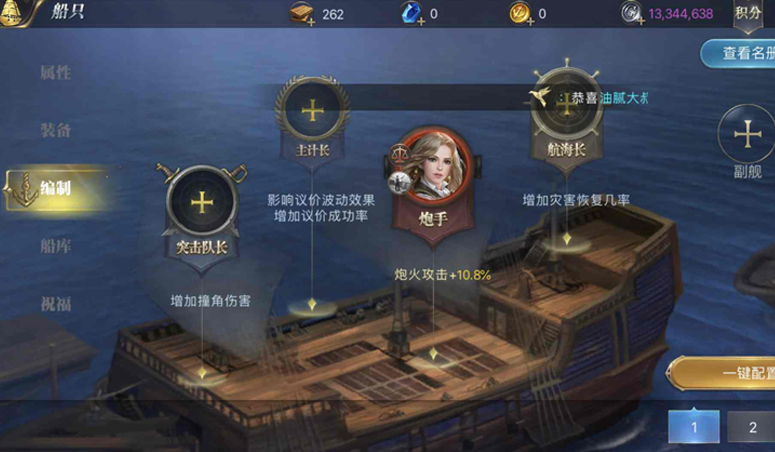This screenshot has width=775, height=452.
Task: Switch to formation page 2
Action: pyautogui.click(x=752, y=427)
